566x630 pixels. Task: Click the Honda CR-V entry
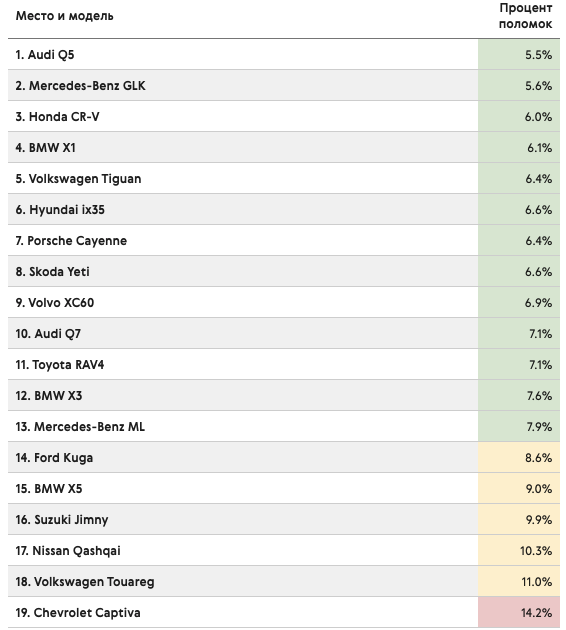[x=57, y=117]
